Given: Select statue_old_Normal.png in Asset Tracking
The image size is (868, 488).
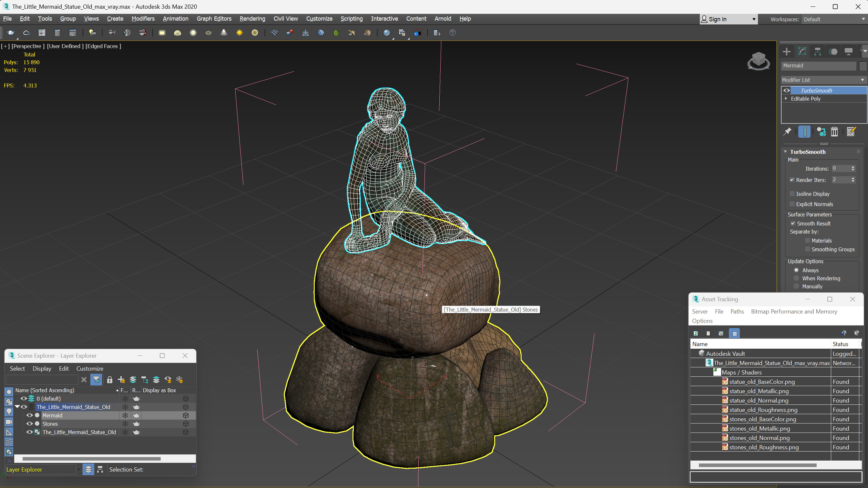Looking at the screenshot, I should click(x=759, y=401).
